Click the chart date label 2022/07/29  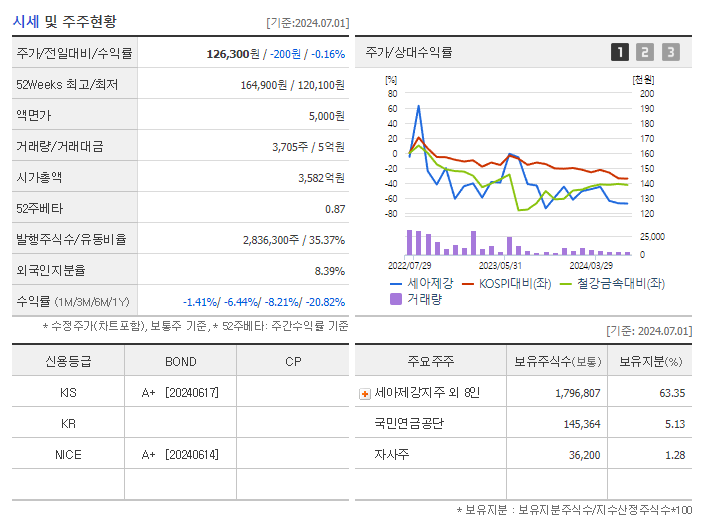[x=410, y=266]
